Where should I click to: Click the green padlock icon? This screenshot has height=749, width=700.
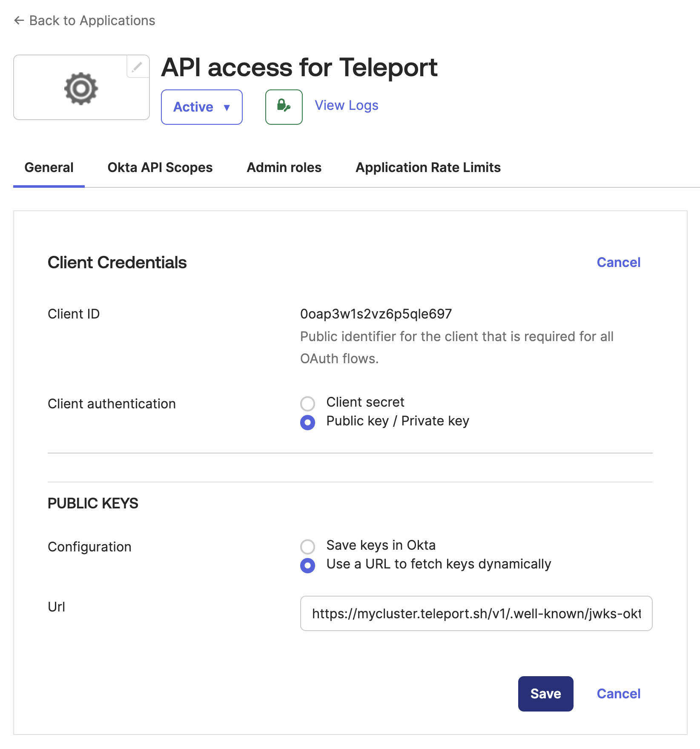point(283,107)
